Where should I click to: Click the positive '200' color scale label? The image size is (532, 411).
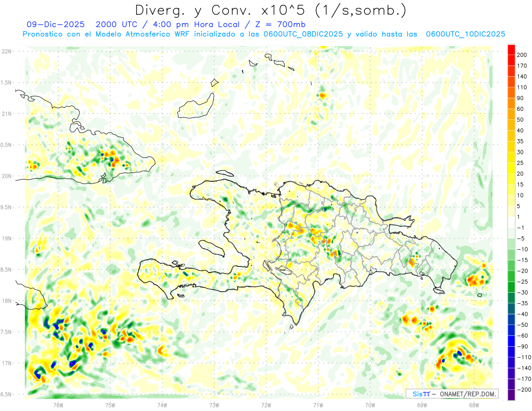click(522, 55)
